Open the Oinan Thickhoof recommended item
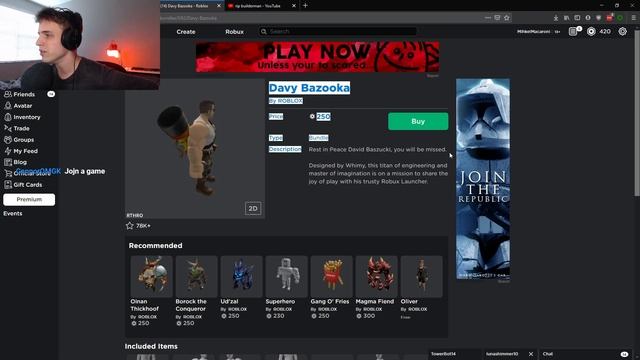This screenshot has height=360, width=640. pyautogui.click(x=151, y=291)
